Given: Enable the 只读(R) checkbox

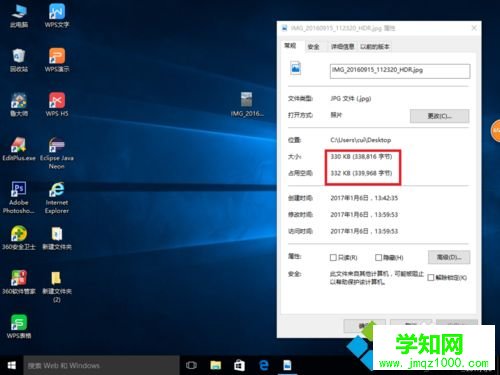Looking at the screenshot, I should (333, 257).
